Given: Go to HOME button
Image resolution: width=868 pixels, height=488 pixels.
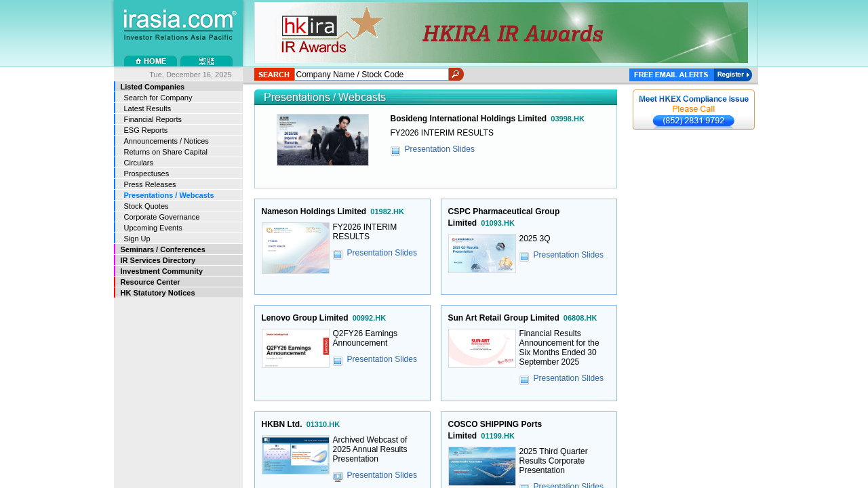Looking at the screenshot, I should tap(151, 61).
